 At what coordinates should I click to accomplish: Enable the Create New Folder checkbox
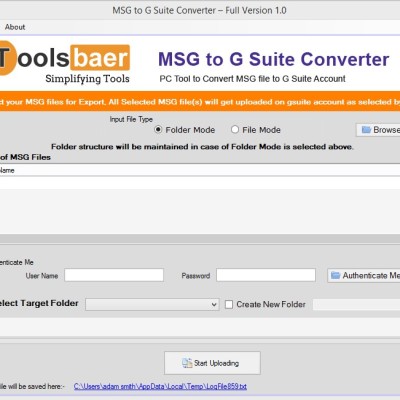pos(229,304)
